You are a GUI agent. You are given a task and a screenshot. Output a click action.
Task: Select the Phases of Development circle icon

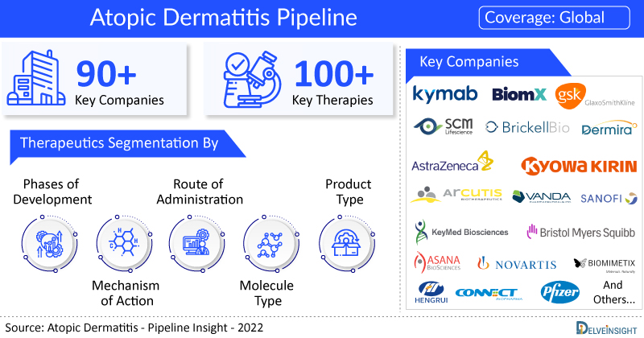click(49, 244)
